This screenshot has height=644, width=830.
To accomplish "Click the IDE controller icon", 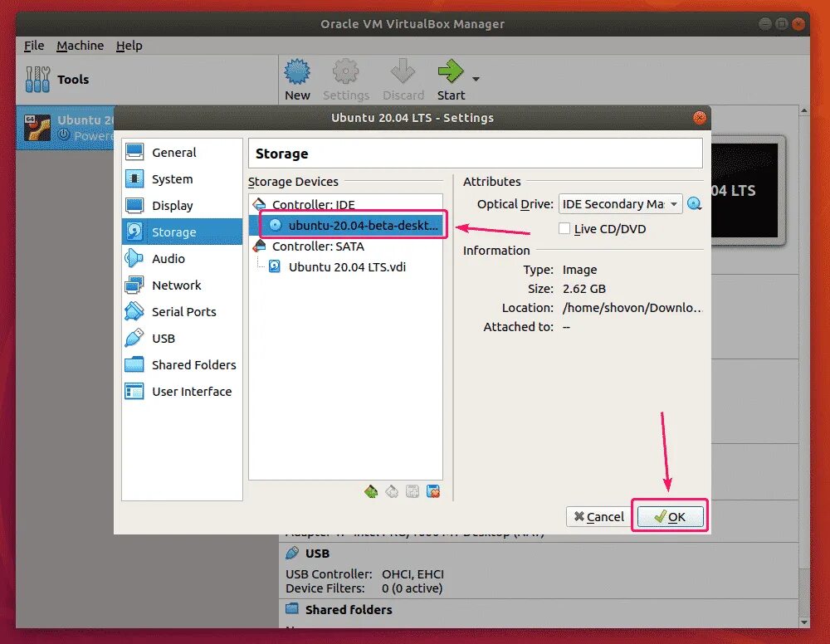I will (x=259, y=203).
